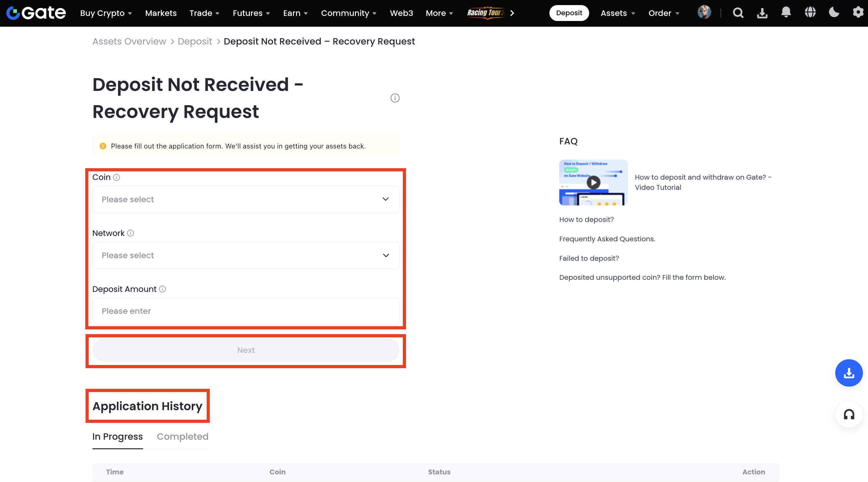Open the Network selection dropdown
Viewport: 868px width, 482px height.
click(x=246, y=255)
